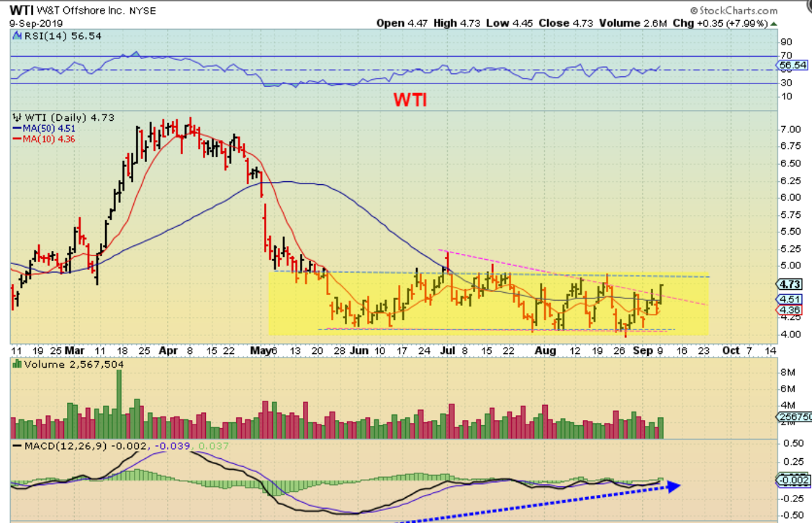
Task: Click the green up-arrow change indicator
Action: click(774, 24)
